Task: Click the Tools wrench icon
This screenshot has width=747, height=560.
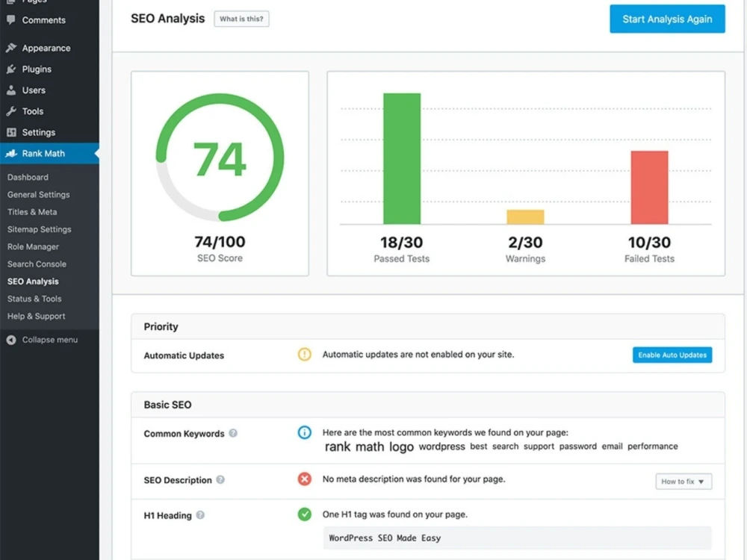Action: pyautogui.click(x=11, y=111)
